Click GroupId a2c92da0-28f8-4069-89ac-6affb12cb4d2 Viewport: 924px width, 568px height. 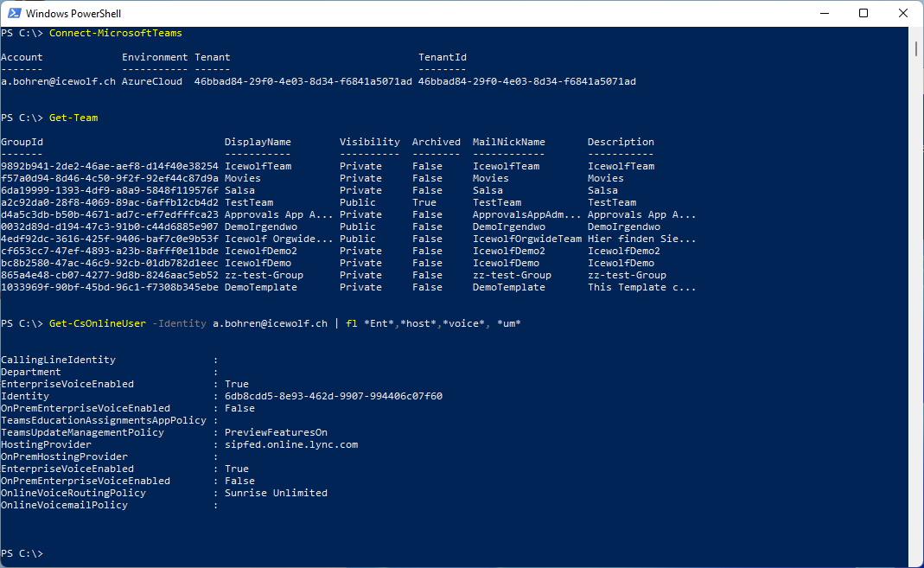110,202
